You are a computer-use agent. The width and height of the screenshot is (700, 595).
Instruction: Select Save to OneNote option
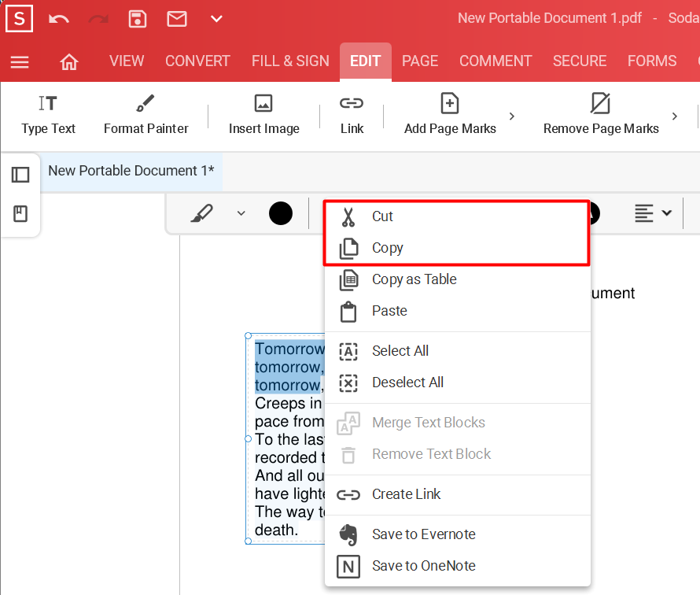pos(457,566)
